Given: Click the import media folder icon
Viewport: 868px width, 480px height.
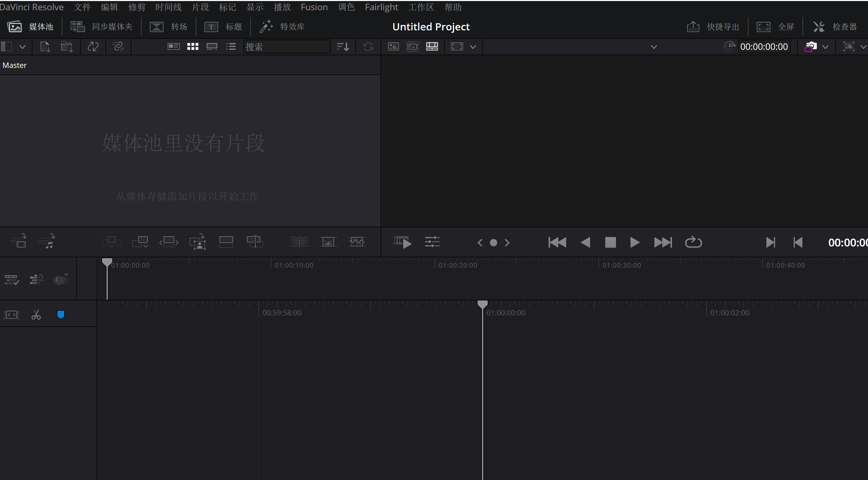Looking at the screenshot, I should (67, 47).
